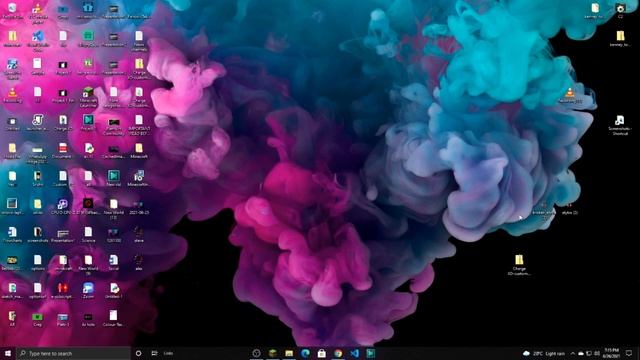Select the CPUID CPU-Z desktop shortcut
The width and height of the screenshot is (640, 360).
63,207
